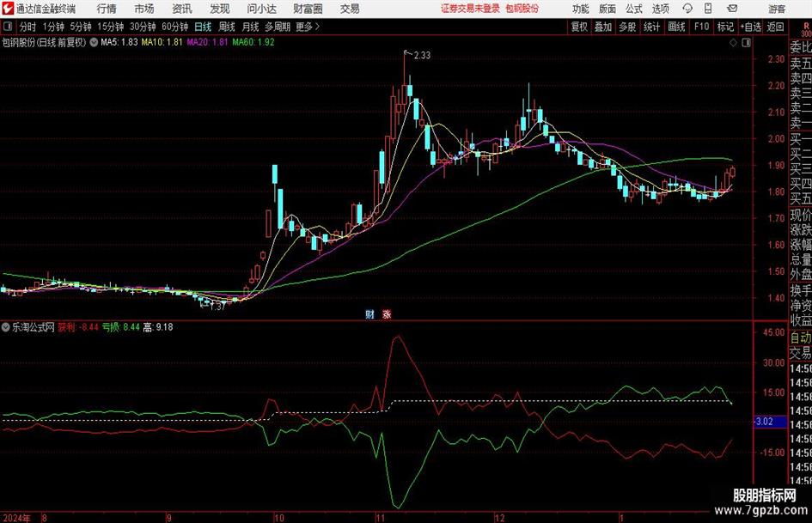Select the 月线 monthly period tab
The height and width of the screenshot is (523, 812).
point(251,27)
